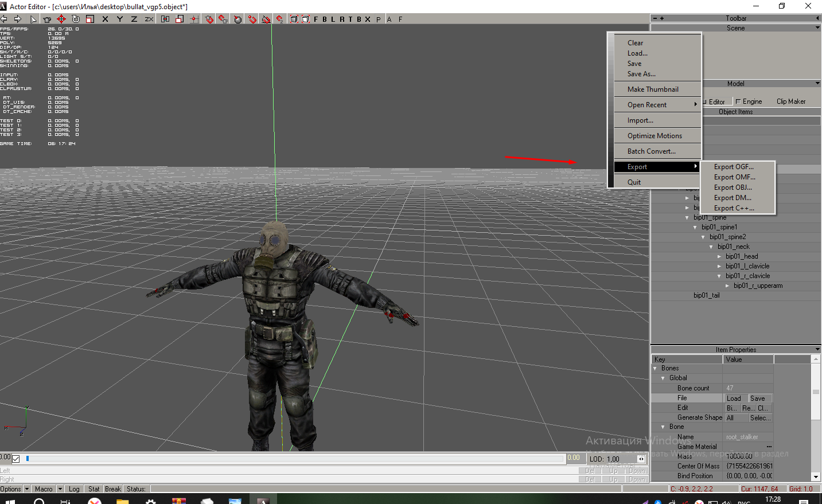Click the Log button in status bar
The height and width of the screenshot is (504, 822).
[74, 489]
